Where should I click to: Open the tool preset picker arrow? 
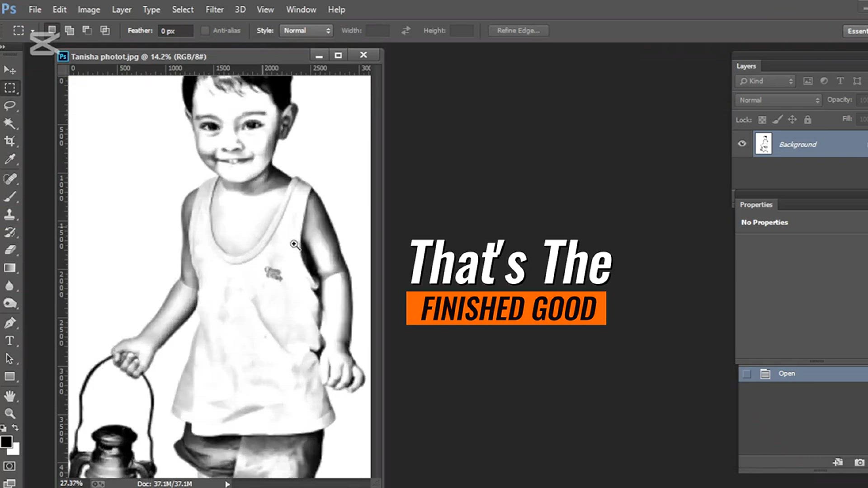click(x=33, y=31)
